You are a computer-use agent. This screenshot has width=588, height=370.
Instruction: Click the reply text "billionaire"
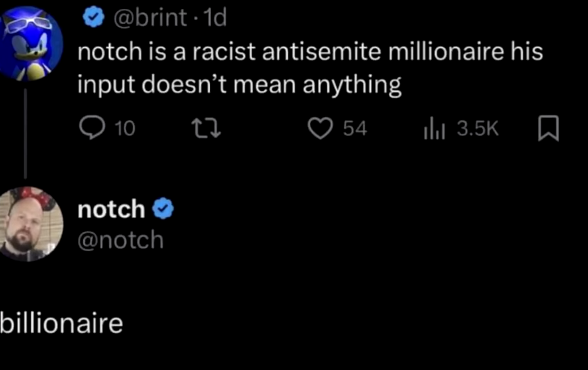coord(61,323)
